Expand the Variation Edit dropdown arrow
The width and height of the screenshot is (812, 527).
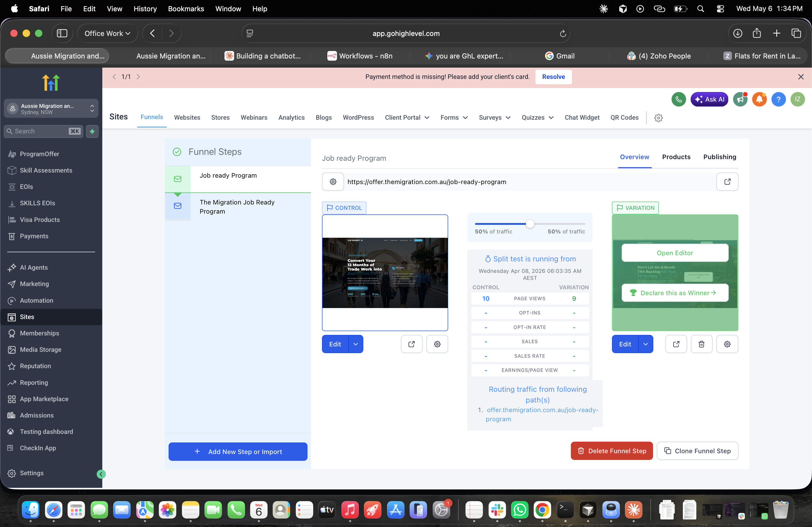(x=646, y=344)
